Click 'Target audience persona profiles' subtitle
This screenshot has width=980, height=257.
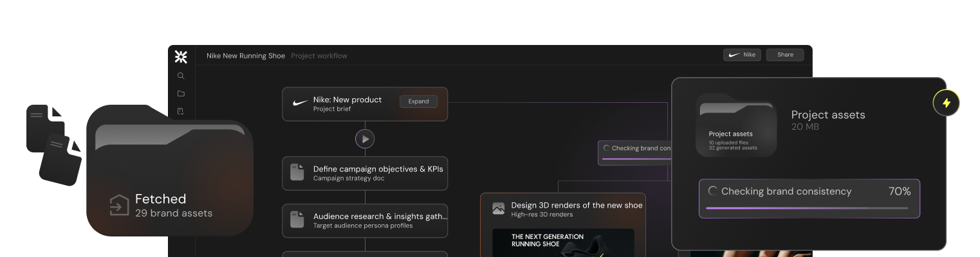tap(363, 226)
